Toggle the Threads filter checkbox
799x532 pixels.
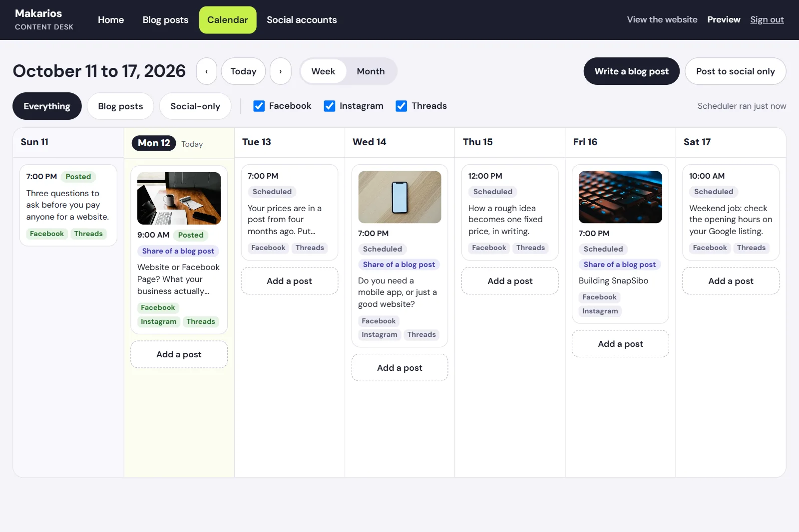click(401, 106)
